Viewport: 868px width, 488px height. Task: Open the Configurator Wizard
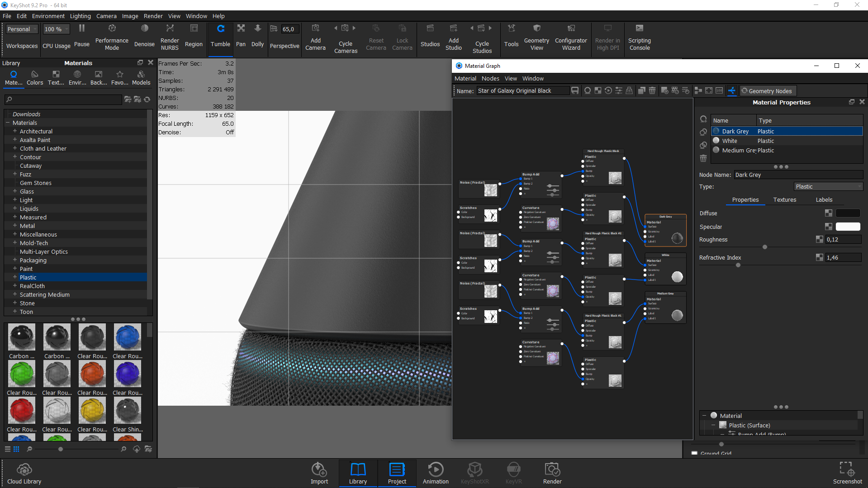[571, 38]
